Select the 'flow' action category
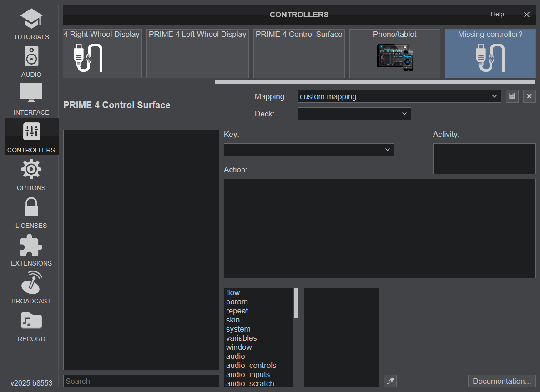 point(259,292)
